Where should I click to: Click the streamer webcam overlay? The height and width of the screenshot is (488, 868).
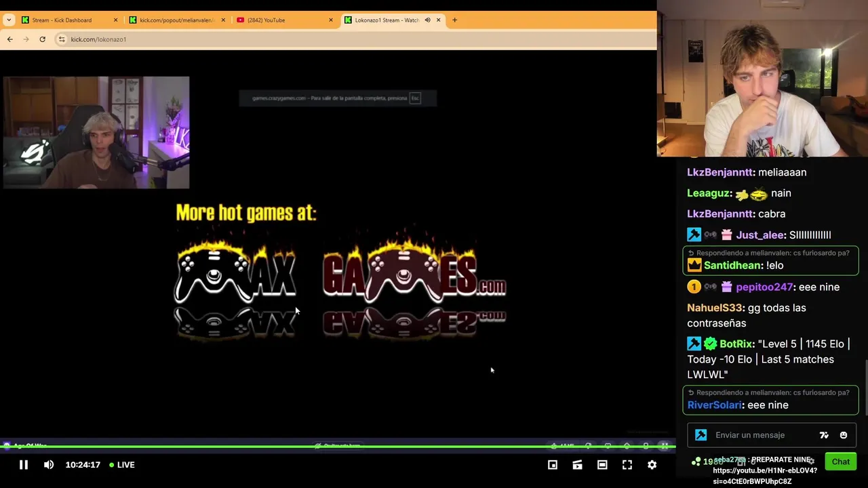click(x=96, y=132)
